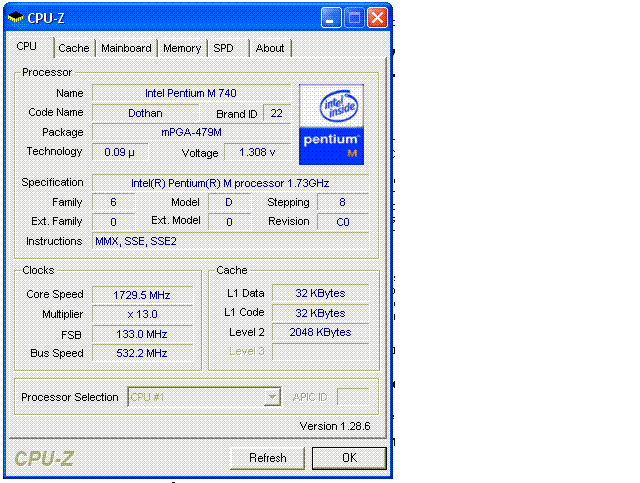The image size is (640, 483).
Task: Click the Bus Speed value 532.2 MHz
Action: point(142,353)
